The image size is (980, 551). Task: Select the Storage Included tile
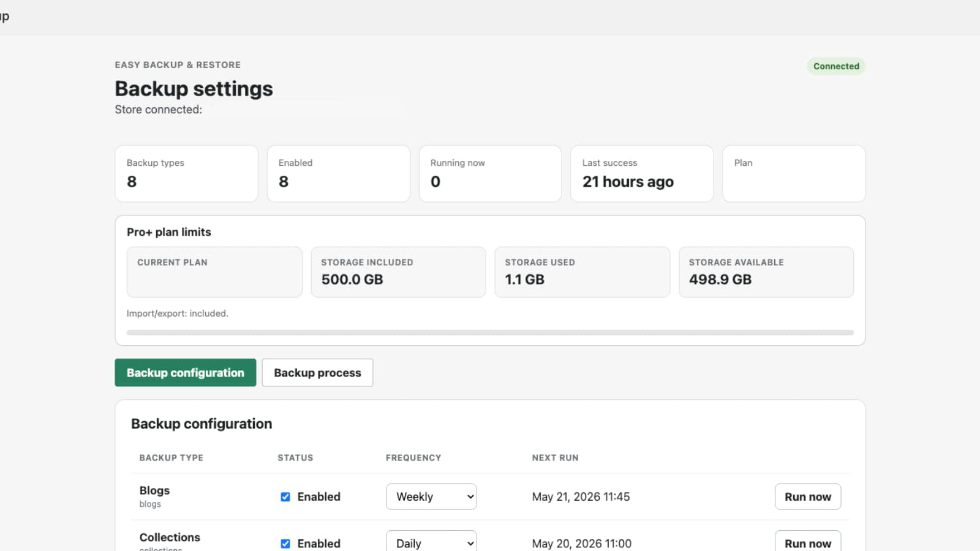pos(398,272)
